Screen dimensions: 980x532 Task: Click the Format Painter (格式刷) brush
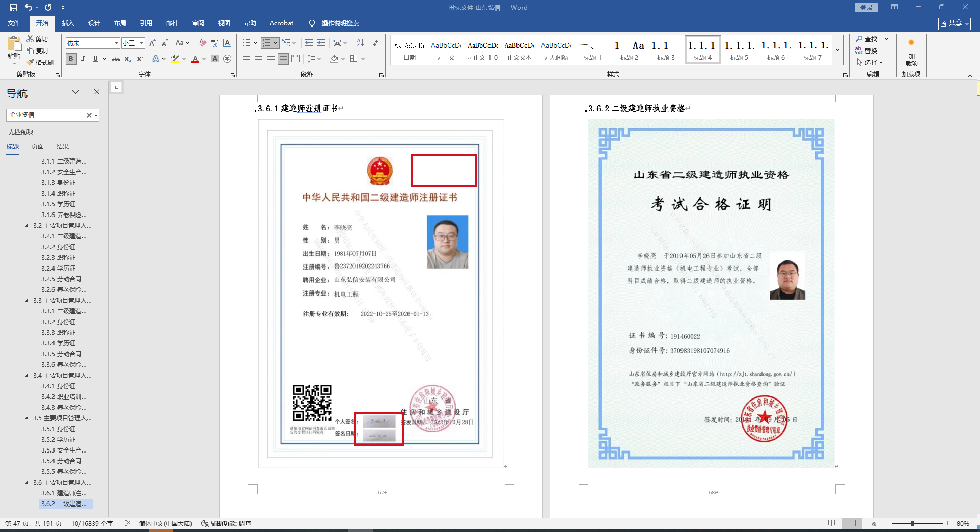pyautogui.click(x=41, y=62)
